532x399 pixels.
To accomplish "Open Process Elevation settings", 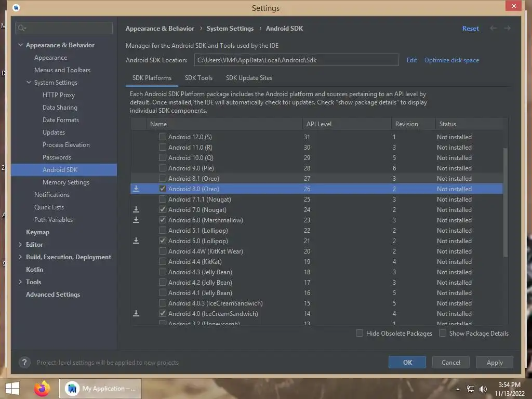I will [x=66, y=145].
